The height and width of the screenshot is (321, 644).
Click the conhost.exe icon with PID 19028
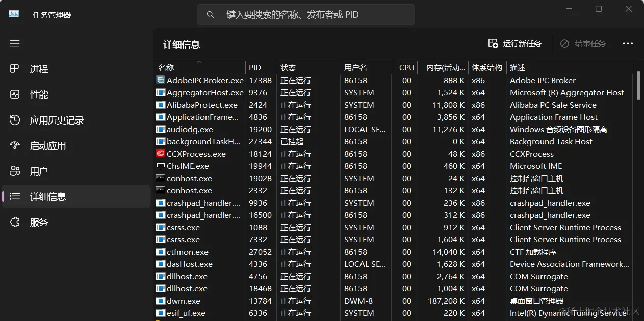tap(161, 178)
